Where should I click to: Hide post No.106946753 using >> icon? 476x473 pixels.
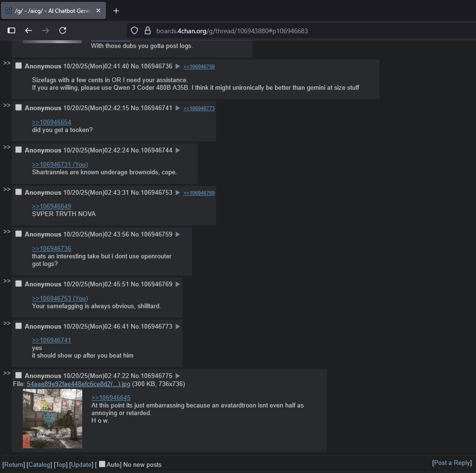click(7, 189)
